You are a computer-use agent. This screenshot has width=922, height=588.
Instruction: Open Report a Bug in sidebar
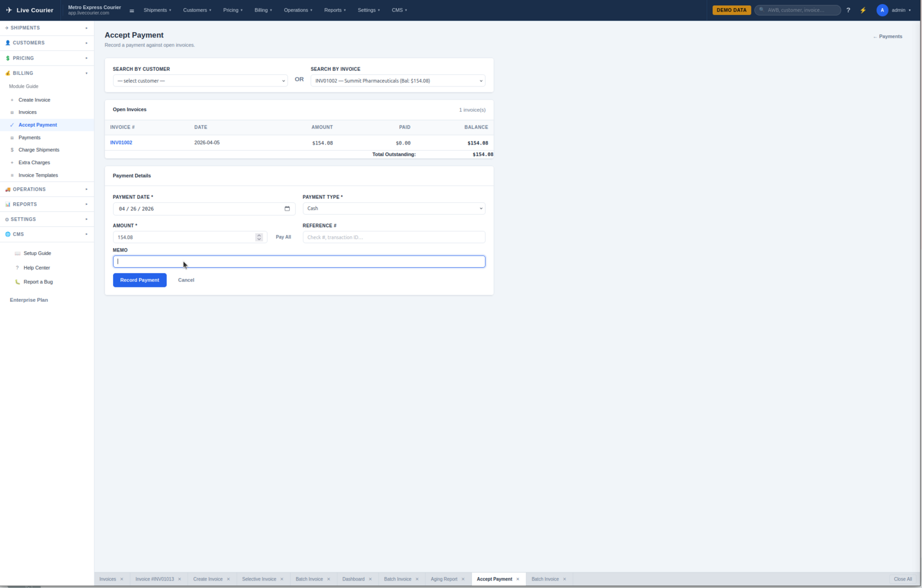pos(38,282)
